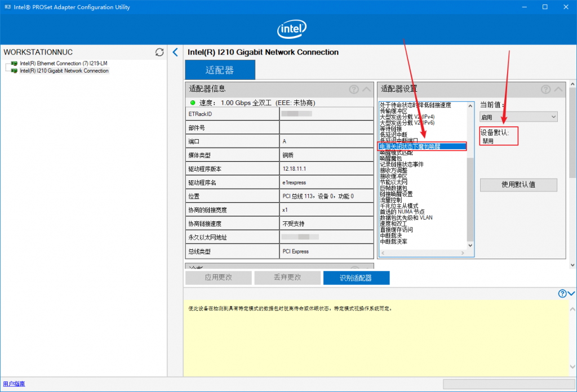Collapse the 适配器设置 panel

558,89
